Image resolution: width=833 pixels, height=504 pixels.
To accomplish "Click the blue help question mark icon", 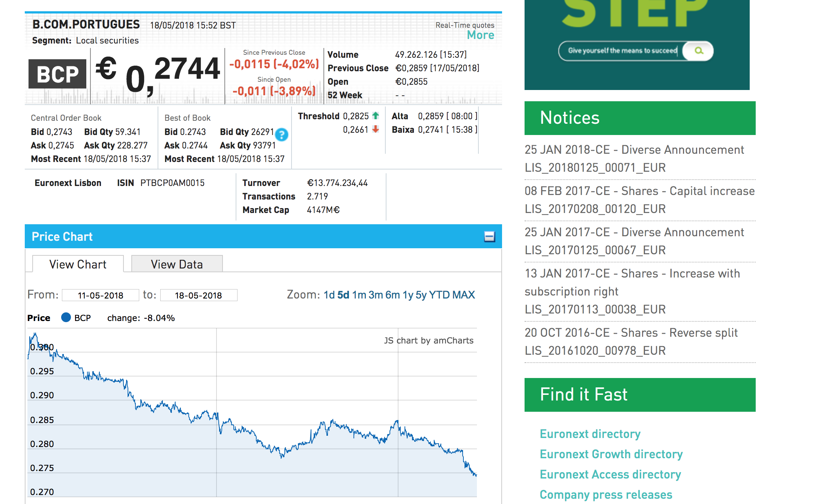I will 281,135.
